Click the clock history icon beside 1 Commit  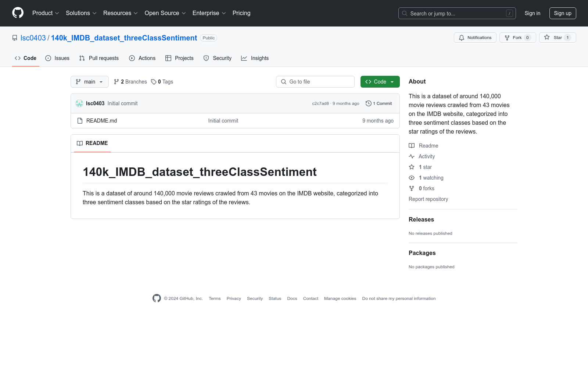[369, 103]
